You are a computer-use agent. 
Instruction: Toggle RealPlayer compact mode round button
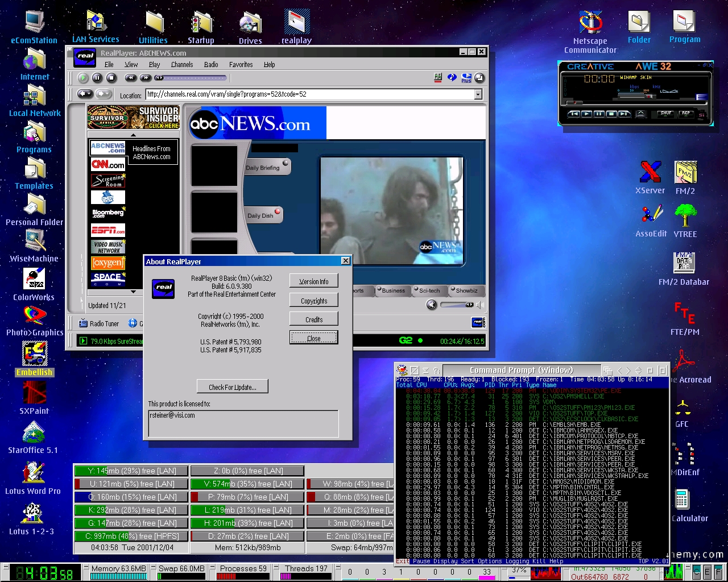click(x=479, y=78)
